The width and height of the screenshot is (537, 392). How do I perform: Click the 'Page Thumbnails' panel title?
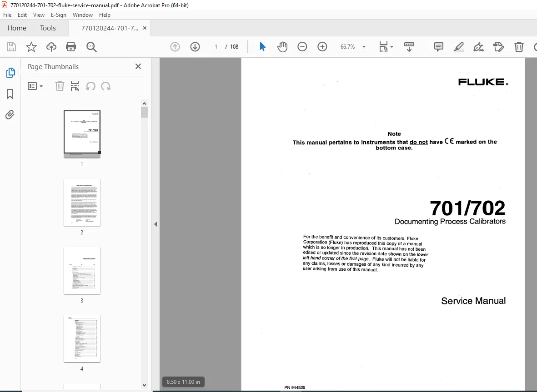coord(53,67)
